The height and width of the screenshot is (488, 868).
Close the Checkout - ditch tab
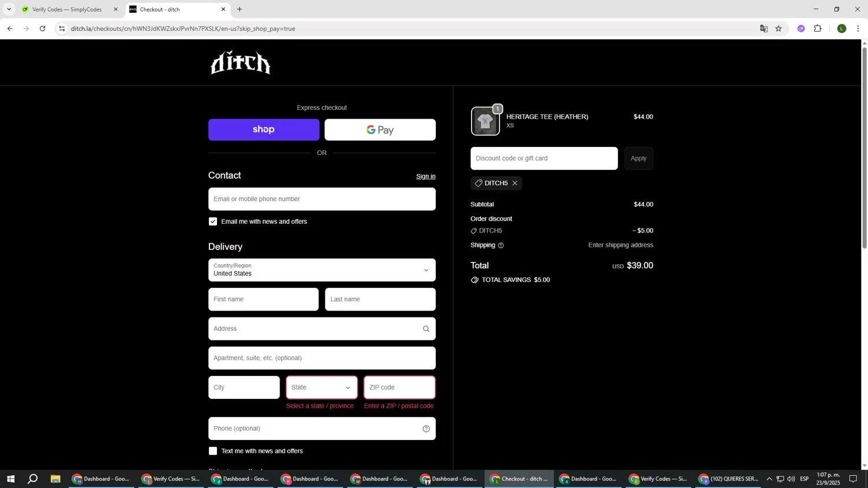click(x=223, y=9)
